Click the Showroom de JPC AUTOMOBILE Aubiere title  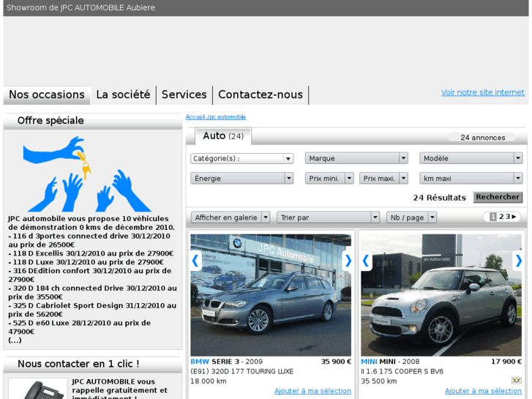point(80,7)
